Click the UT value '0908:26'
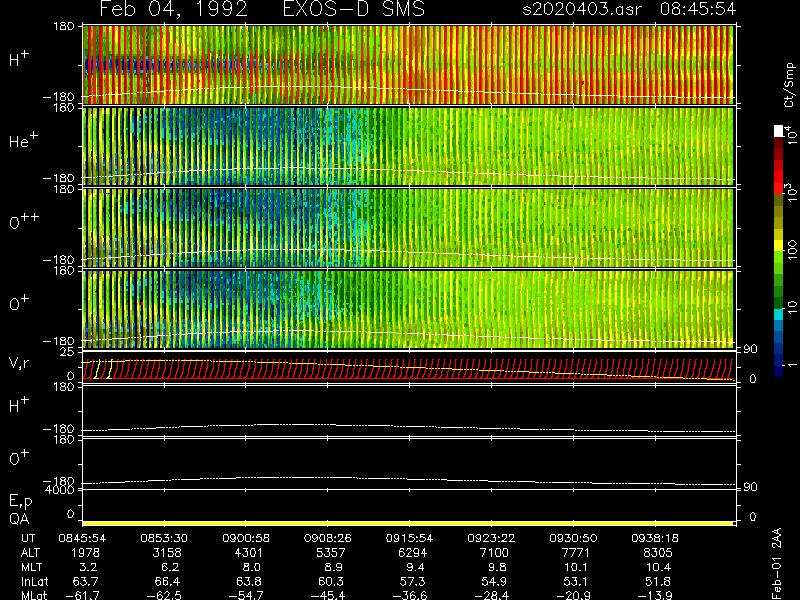This screenshot has height=600, width=800. (x=328, y=538)
